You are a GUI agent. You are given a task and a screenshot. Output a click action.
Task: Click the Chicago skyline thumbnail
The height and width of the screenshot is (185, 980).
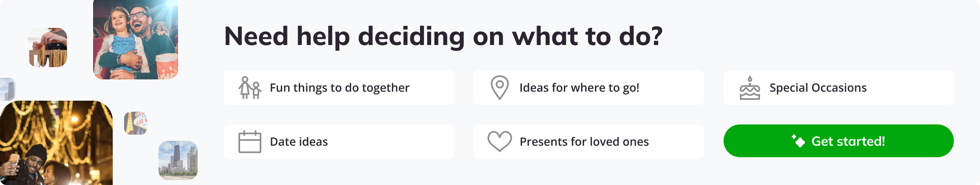point(178,160)
